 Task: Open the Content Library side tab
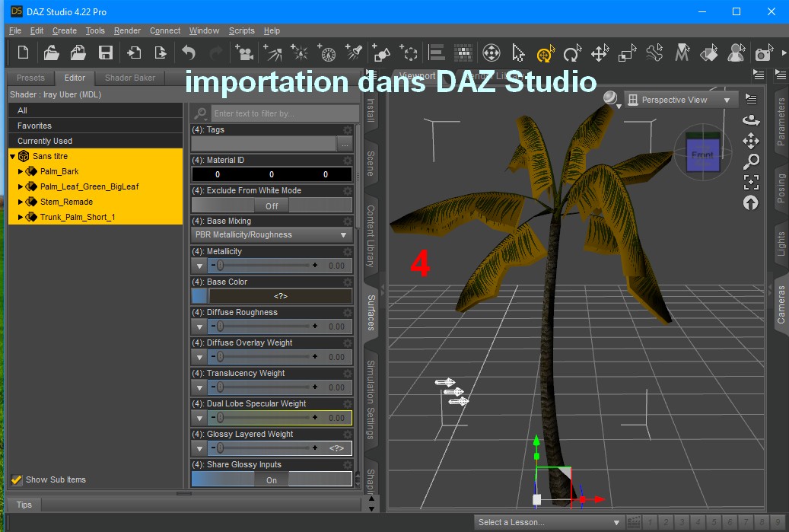[371, 236]
